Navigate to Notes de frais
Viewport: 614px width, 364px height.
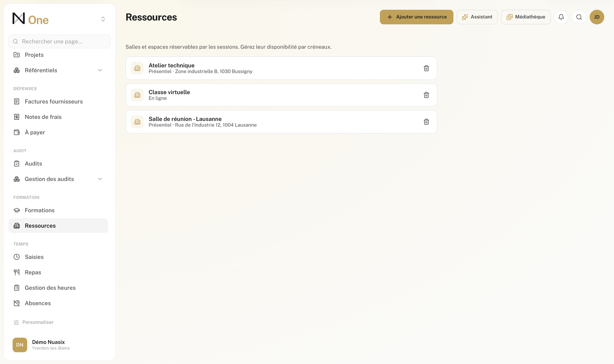[x=58, y=117]
